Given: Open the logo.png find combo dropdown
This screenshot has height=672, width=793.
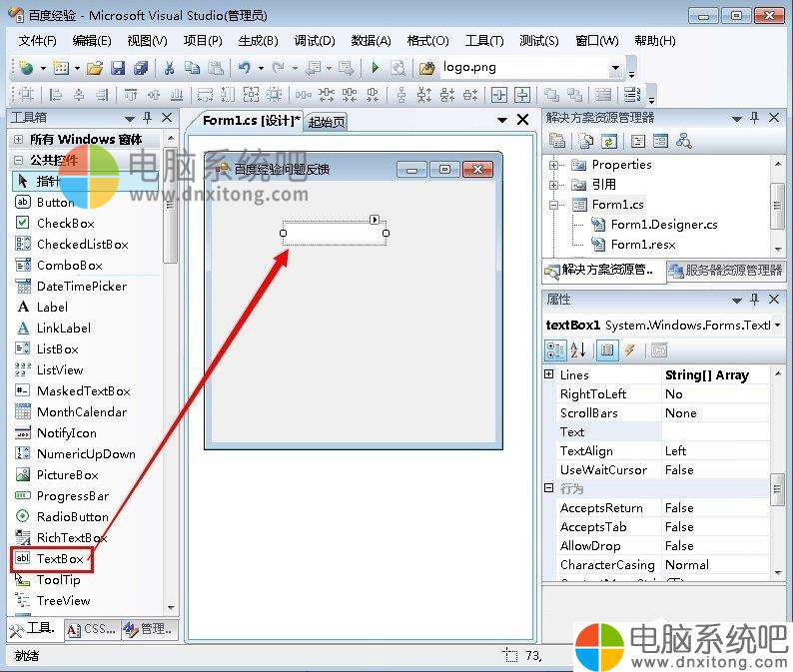Looking at the screenshot, I should tap(615, 67).
